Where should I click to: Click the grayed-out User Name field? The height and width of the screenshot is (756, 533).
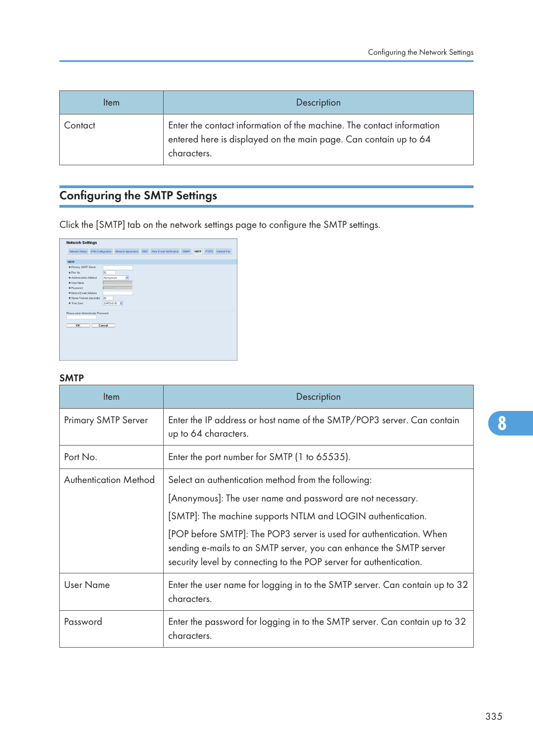(118, 283)
